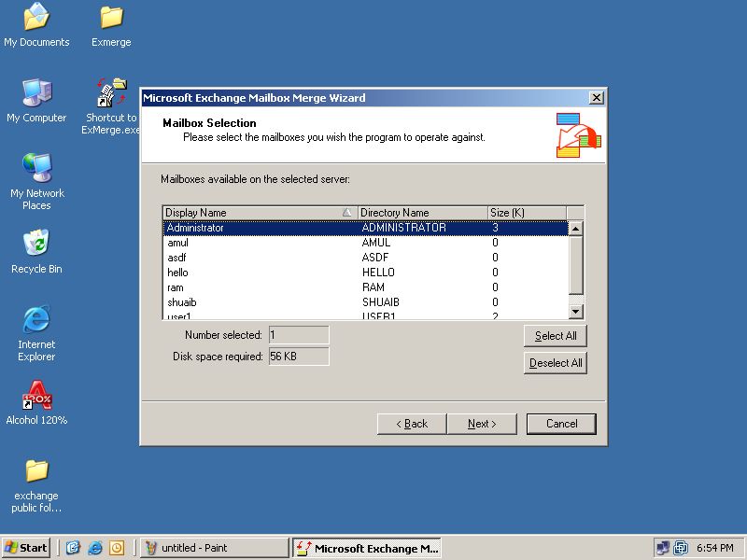The width and height of the screenshot is (747, 560).
Task: Click the mailbox list scroll down arrow
Action: [x=576, y=312]
